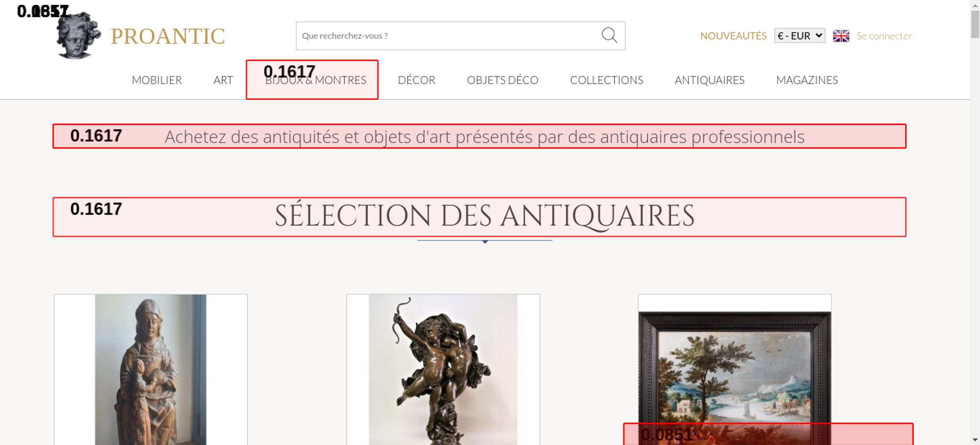Focus the 'Que recherchez-vous ?' search field

click(446, 36)
